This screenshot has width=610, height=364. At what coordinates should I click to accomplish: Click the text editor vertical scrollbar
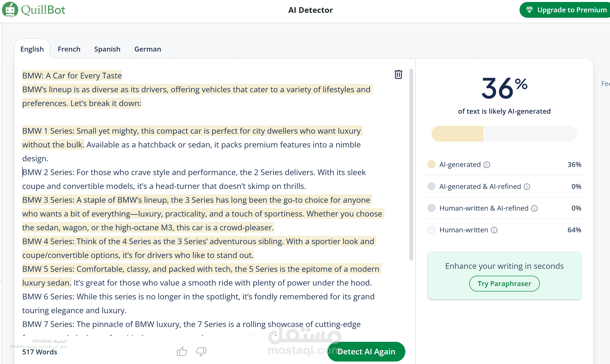[x=411, y=164]
